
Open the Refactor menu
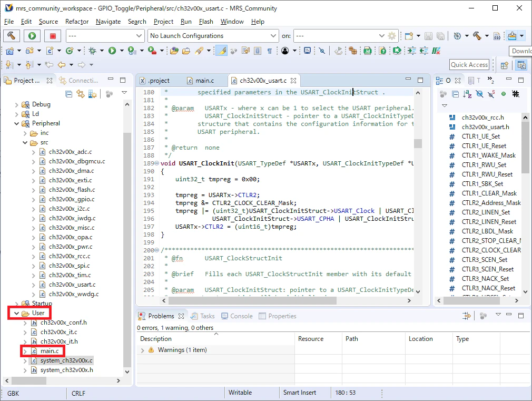77,22
